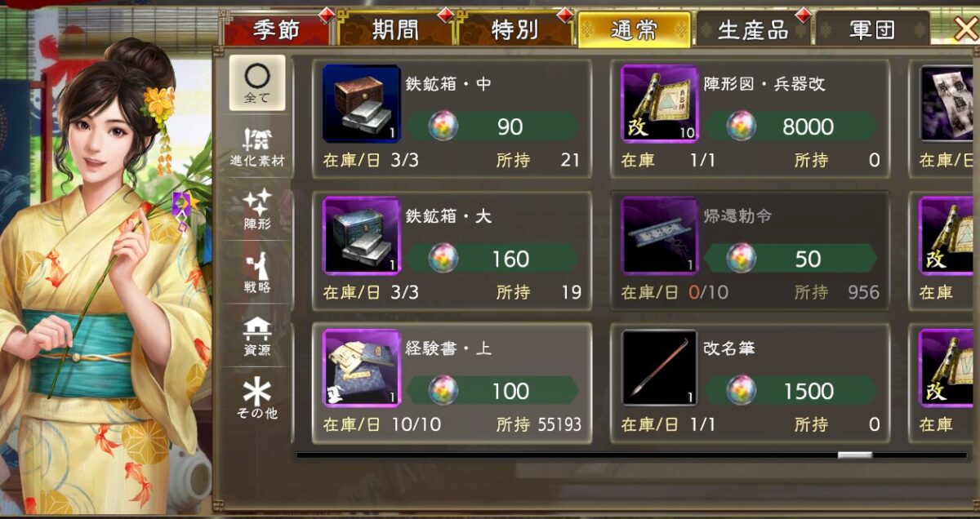Screen dimensions: 980x519
Task: Select the 資源 category icon
Action: (256, 336)
